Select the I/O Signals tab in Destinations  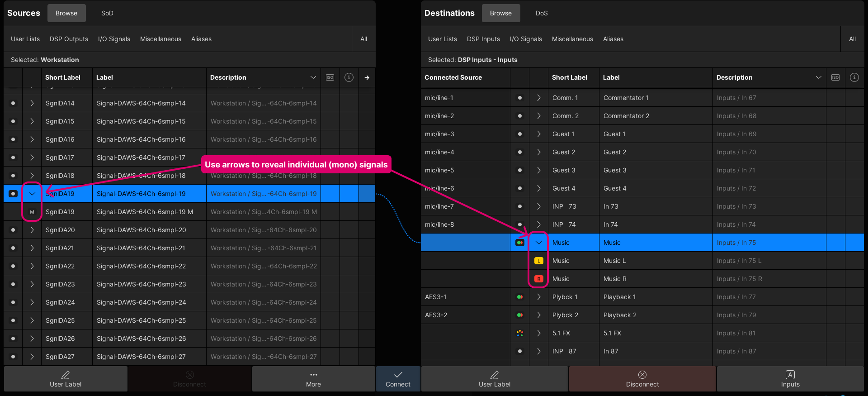tap(525, 39)
